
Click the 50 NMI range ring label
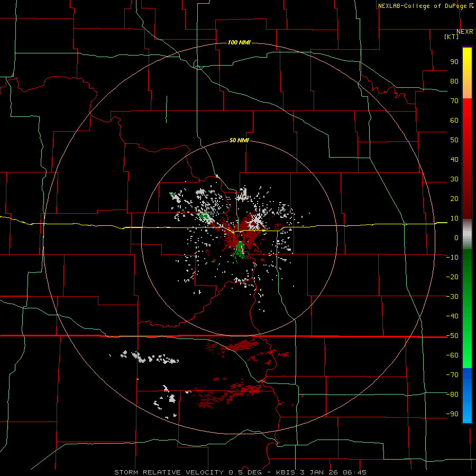[x=239, y=140]
